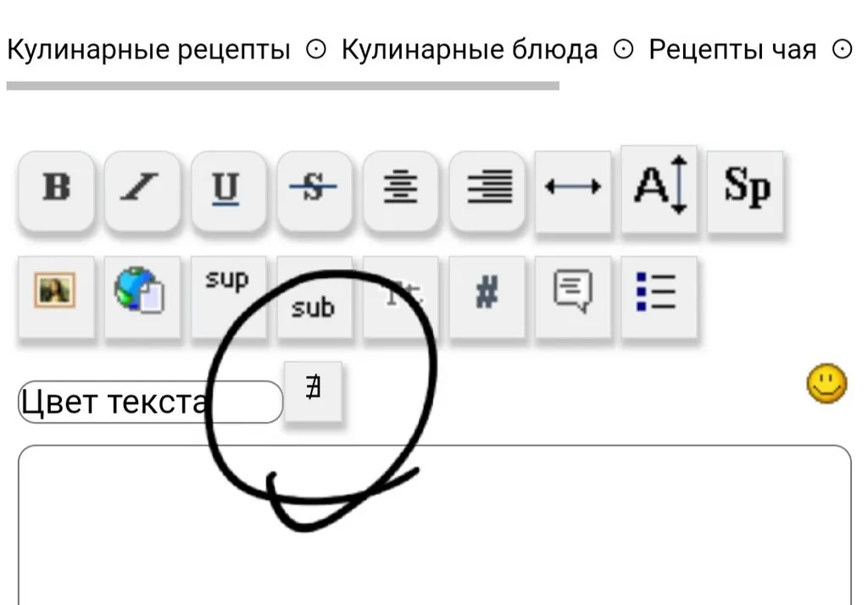Select radio next to Кулинарные рецепты

pyautogui.click(x=314, y=49)
